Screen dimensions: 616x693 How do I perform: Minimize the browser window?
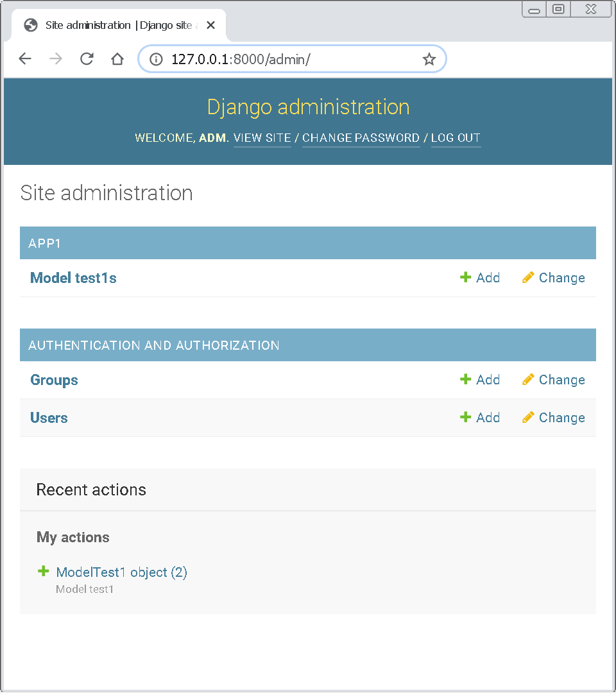[535, 10]
